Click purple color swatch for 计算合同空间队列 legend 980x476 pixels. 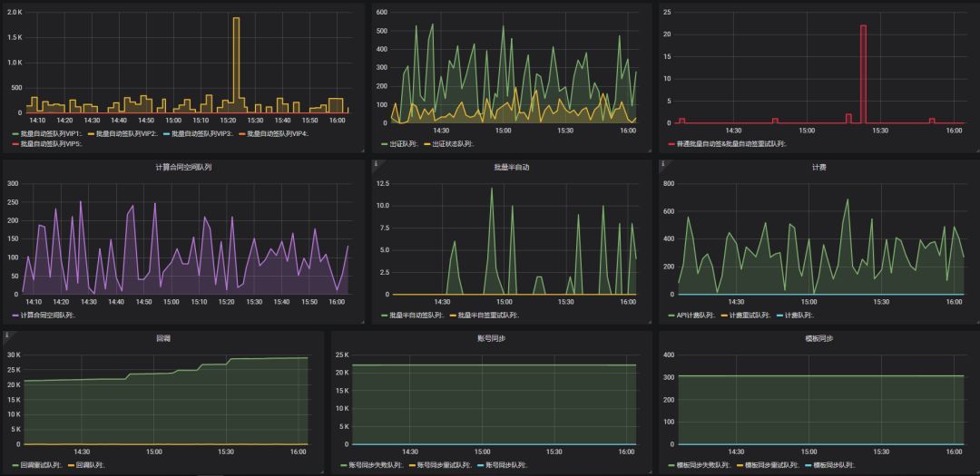click(x=15, y=316)
